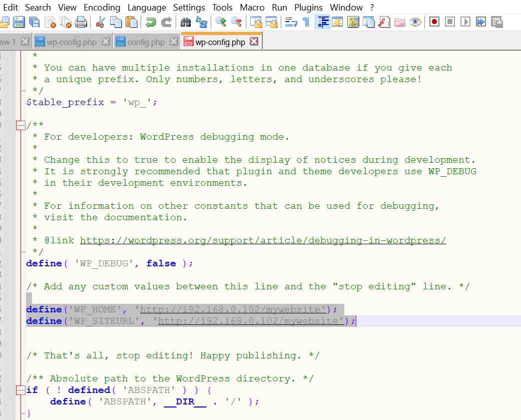This screenshot has width=521, height=420.
Task: Open the Replace dialog icon
Action: tap(201, 22)
